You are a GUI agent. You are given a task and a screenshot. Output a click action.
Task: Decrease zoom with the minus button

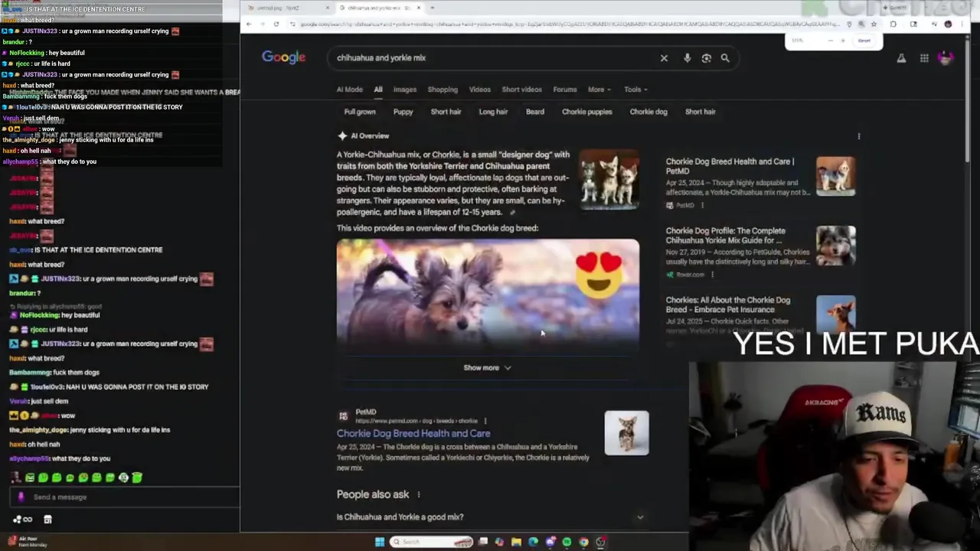pyautogui.click(x=829, y=41)
